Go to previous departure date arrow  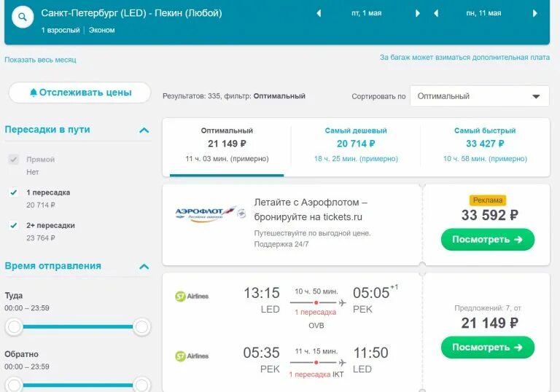(319, 13)
